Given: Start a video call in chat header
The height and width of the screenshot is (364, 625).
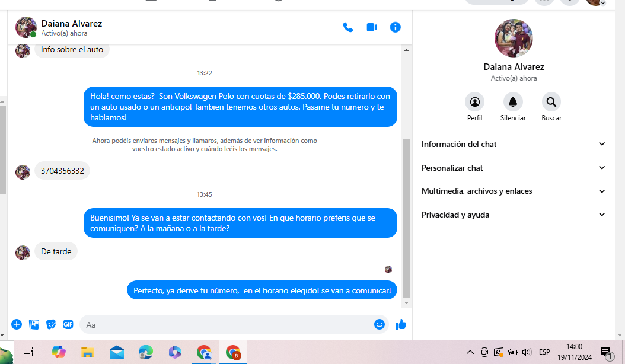Looking at the screenshot, I should (x=372, y=27).
